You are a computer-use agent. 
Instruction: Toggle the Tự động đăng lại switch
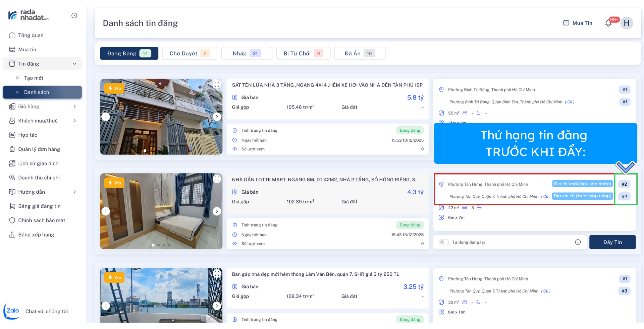pos(443,242)
